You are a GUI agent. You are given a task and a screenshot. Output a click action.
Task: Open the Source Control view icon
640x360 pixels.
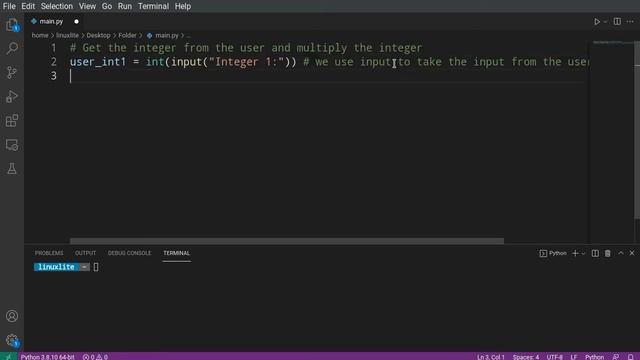point(12,73)
